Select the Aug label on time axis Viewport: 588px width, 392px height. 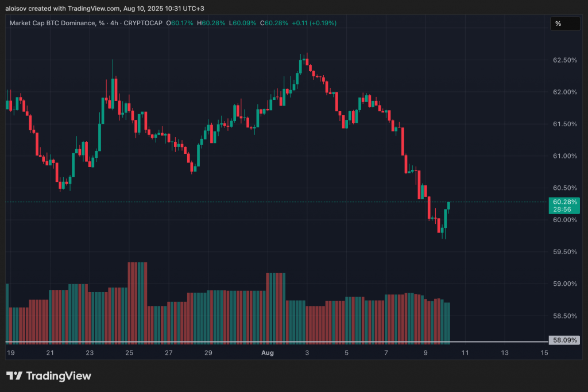click(x=268, y=352)
